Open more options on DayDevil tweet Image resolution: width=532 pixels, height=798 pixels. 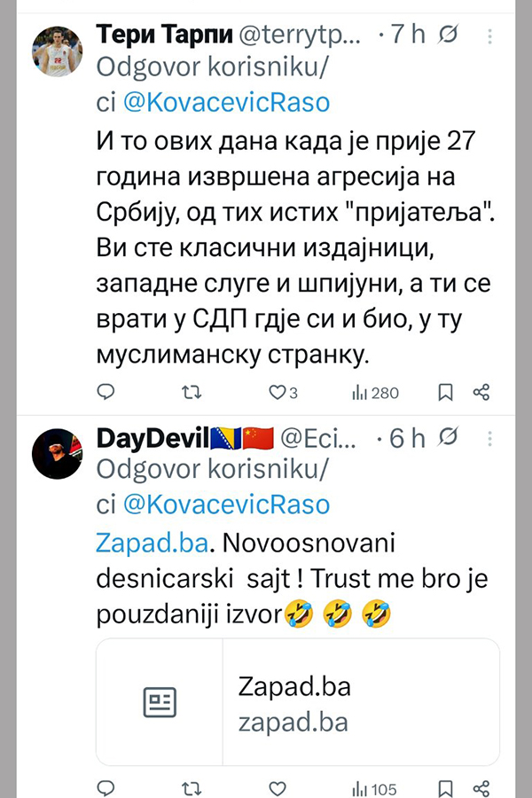click(x=490, y=438)
